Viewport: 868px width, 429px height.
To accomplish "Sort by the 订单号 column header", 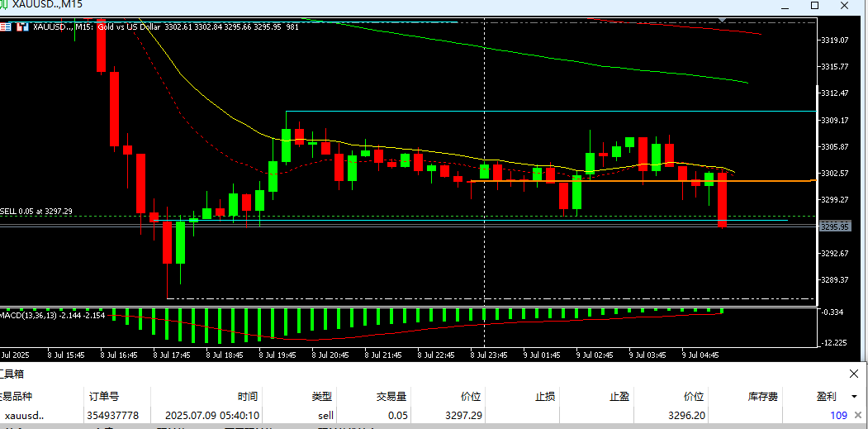I will (103, 396).
